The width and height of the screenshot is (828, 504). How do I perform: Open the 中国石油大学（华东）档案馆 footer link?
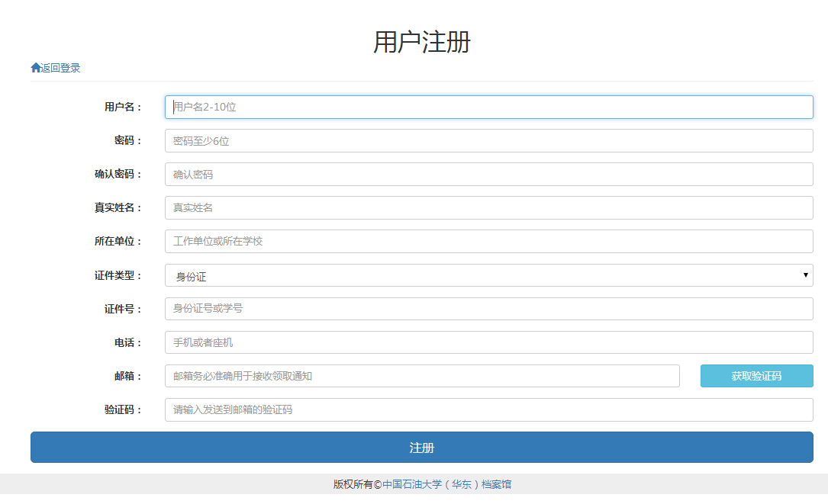click(446, 484)
